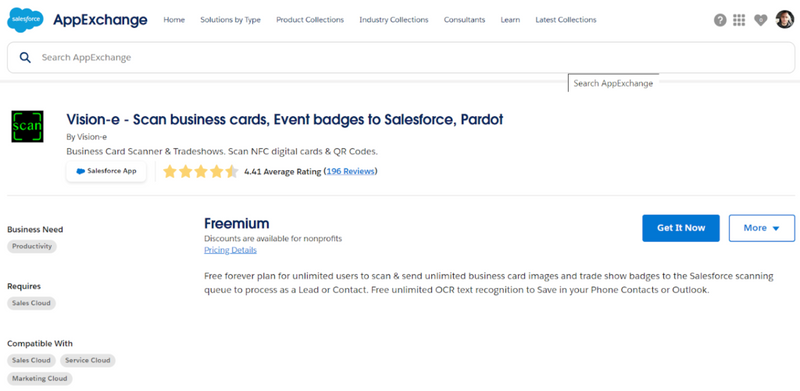
Task: Select the Productivity tag
Action: (x=32, y=246)
